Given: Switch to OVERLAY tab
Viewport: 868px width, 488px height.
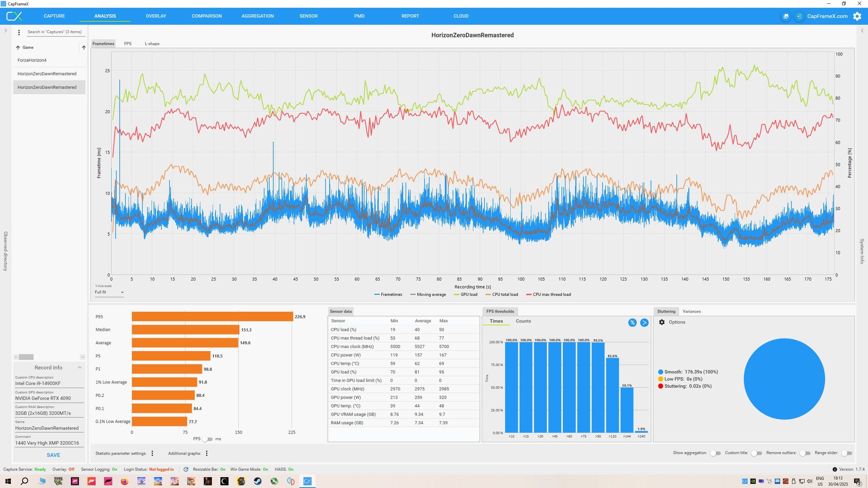Looking at the screenshot, I should 155,16.
